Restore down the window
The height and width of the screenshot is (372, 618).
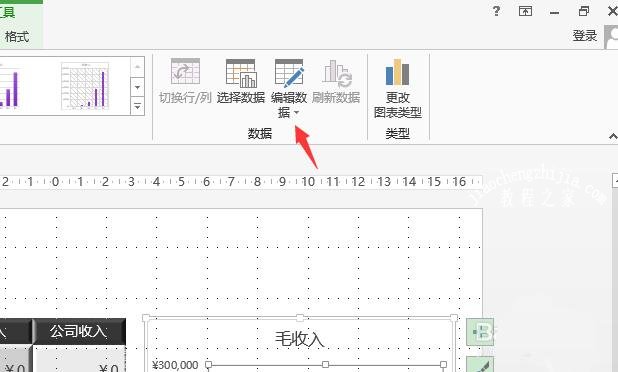pos(584,11)
